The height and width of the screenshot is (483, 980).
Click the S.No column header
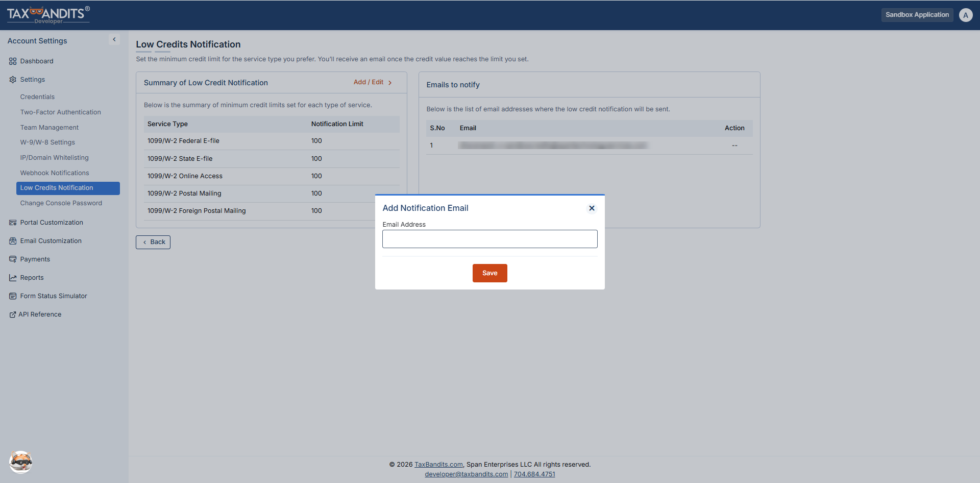click(x=437, y=128)
